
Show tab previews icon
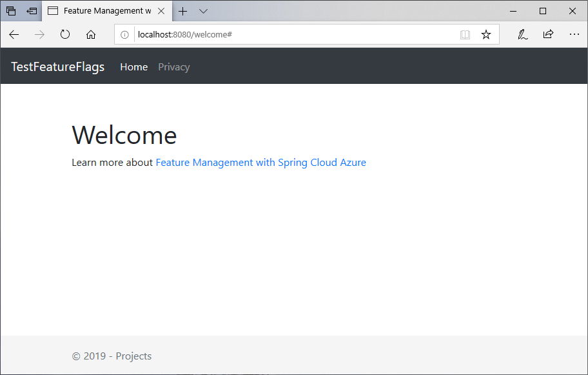coord(11,10)
